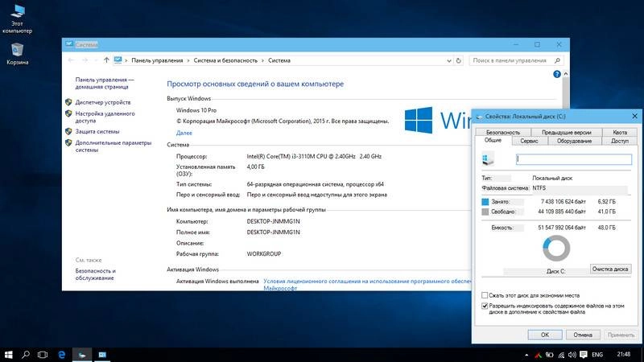Click shield icon beside Настройка удаленного доступа

coord(68,113)
